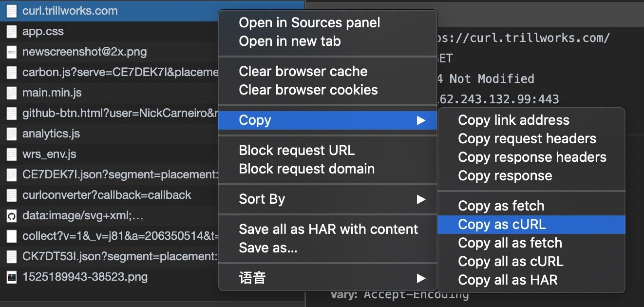
Task: Select the curlconverter?callback=callback request
Action: pos(107,195)
